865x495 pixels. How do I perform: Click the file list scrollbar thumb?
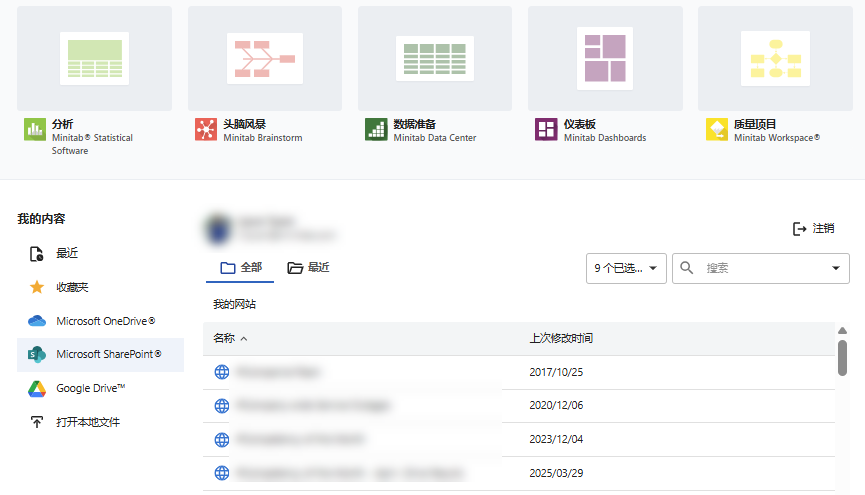tap(842, 358)
